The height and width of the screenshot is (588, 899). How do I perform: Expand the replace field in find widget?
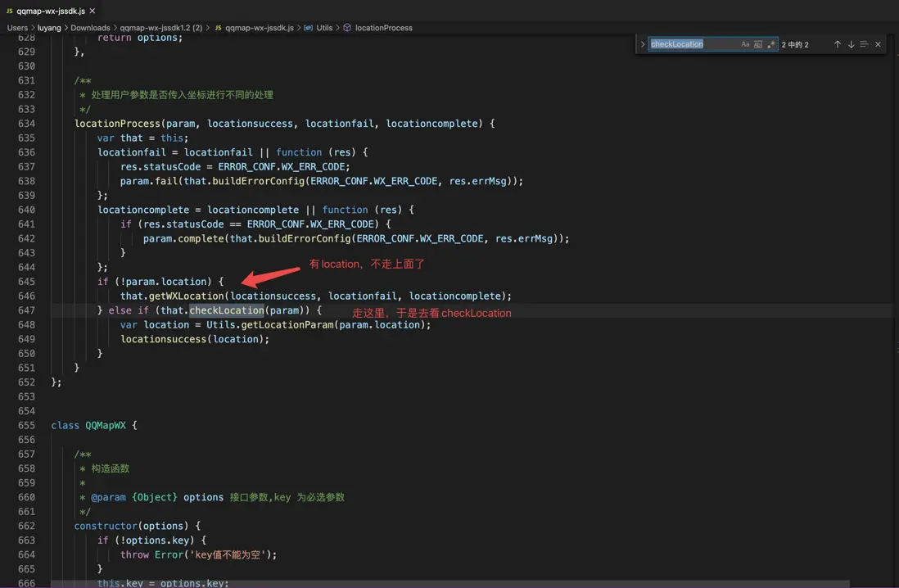(x=643, y=44)
